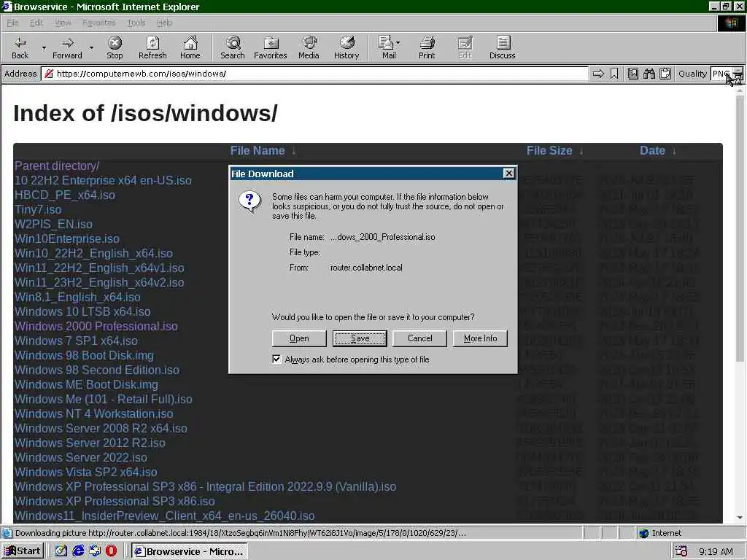Click the More Info button
747x560 pixels.
(480, 338)
